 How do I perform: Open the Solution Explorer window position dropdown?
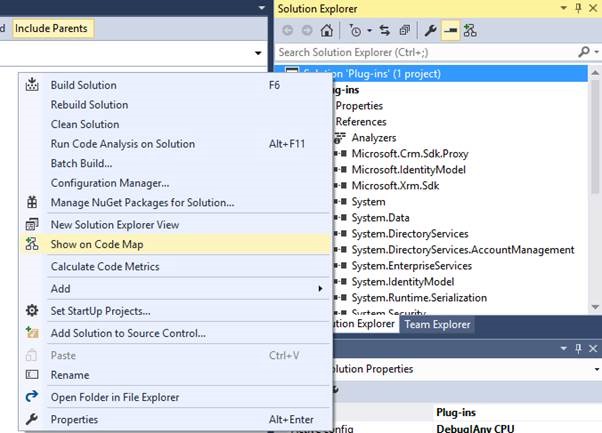click(x=562, y=8)
